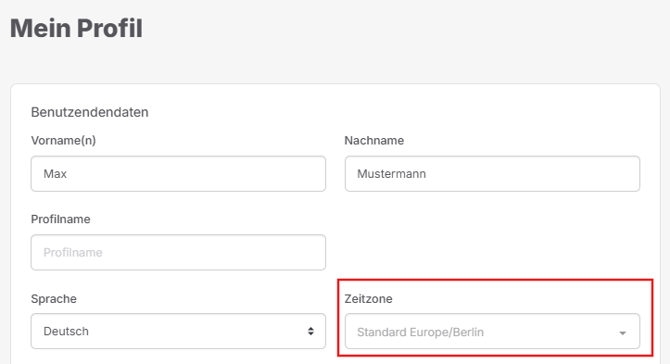This screenshot has width=670, height=364.
Task: Click the Nachname field containing Mustermann
Action: tap(492, 173)
